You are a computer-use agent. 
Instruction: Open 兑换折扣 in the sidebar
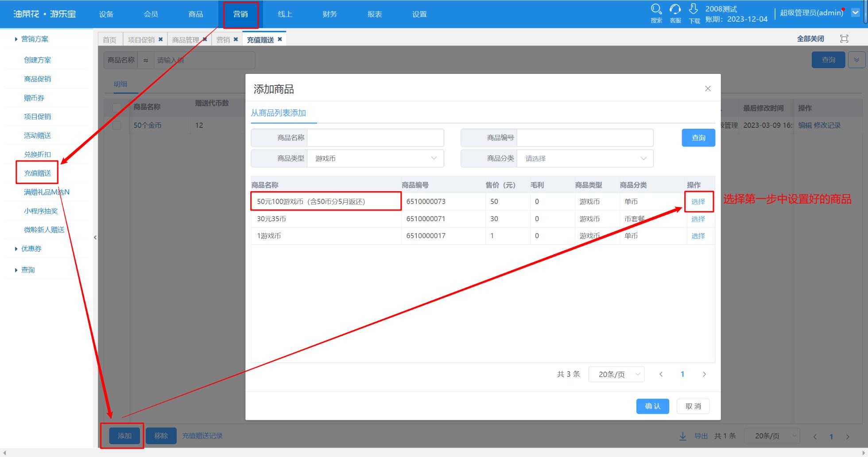38,154
